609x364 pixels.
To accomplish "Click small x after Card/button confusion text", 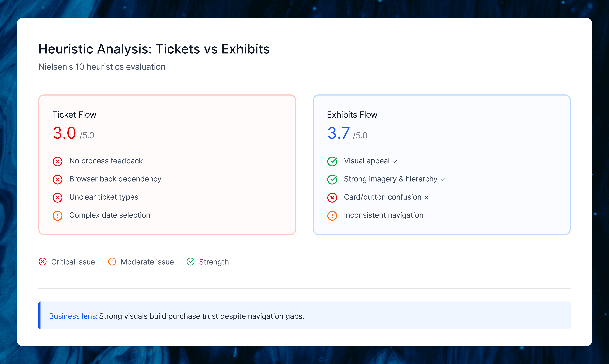I will [x=426, y=197].
